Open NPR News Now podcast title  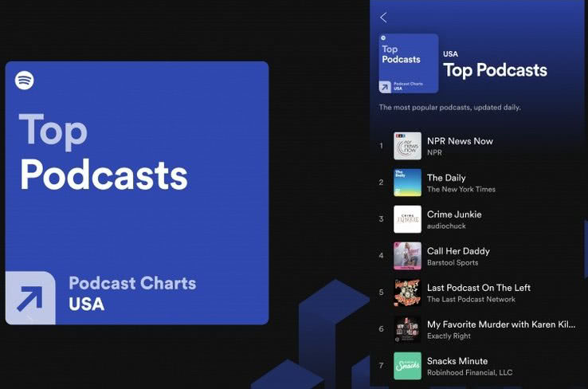tap(460, 141)
